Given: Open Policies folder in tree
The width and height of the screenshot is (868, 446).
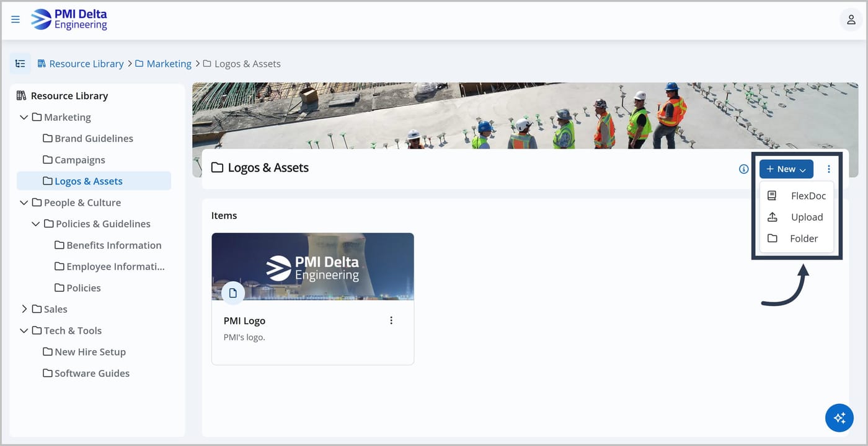Looking at the screenshot, I should click(x=84, y=288).
